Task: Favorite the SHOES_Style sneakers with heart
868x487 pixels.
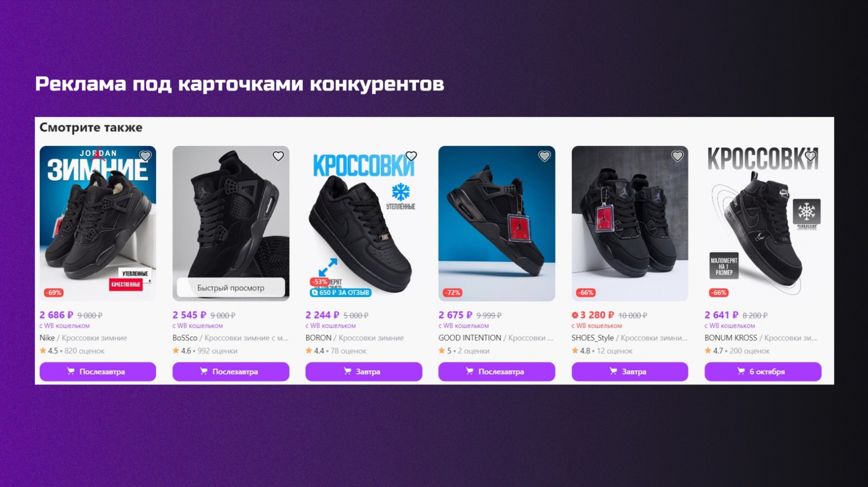Action: click(677, 156)
